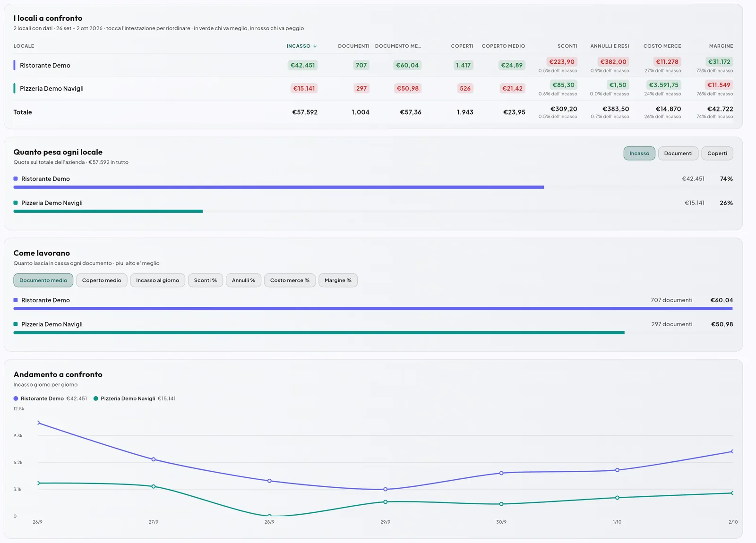Screen dimensions: 756x543
Task: Click Ristorante Demo purple legend dot in chart
Action: pos(16,399)
